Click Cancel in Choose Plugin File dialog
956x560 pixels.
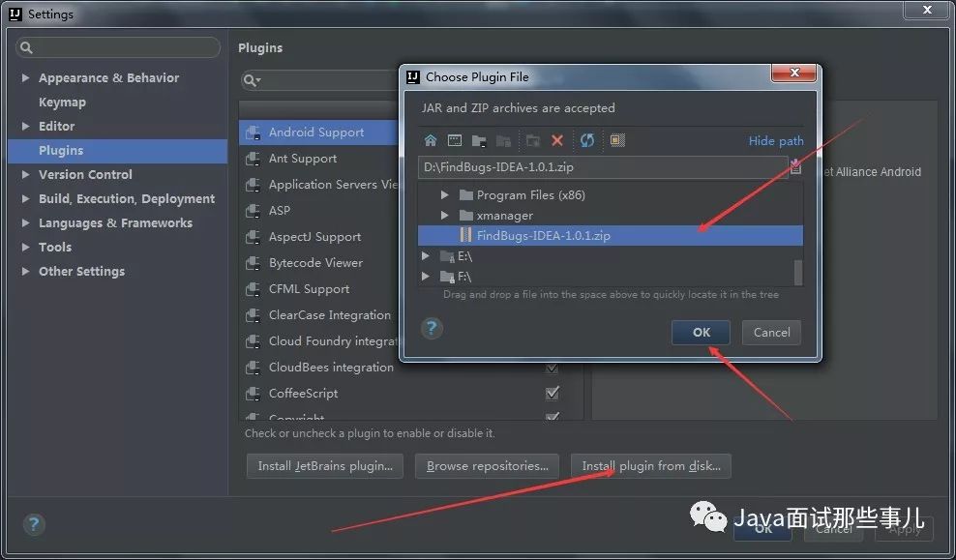tap(771, 333)
